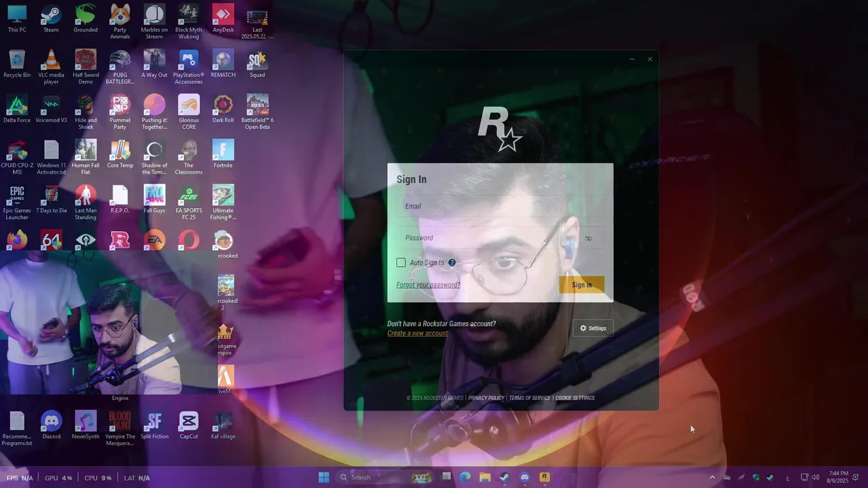Open the AnyDesk desktop shortcut
This screenshot has height=488, width=868.
pyautogui.click(x=223, y=19)
